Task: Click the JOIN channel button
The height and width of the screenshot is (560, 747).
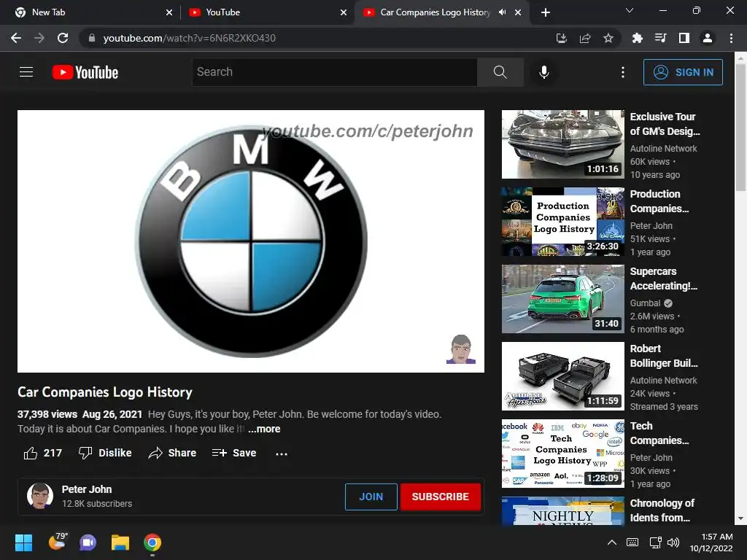Action: click(x=371, y=497)
